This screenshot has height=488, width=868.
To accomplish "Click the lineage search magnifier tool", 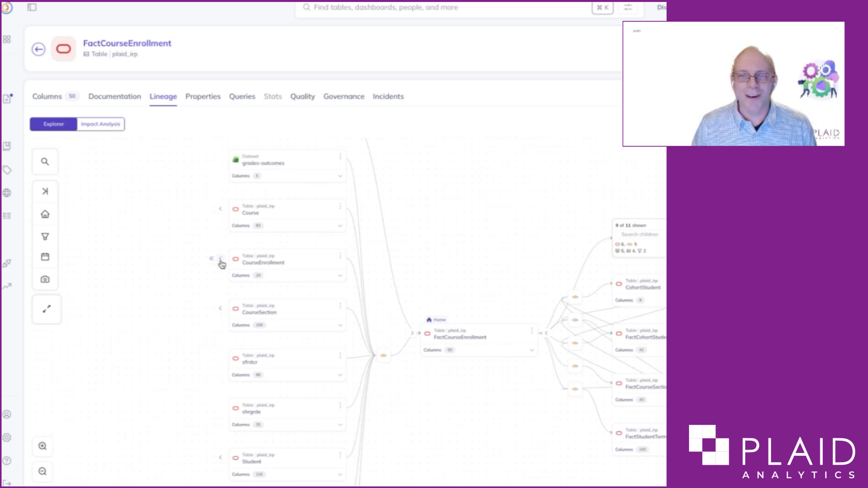I will point(45,162).
